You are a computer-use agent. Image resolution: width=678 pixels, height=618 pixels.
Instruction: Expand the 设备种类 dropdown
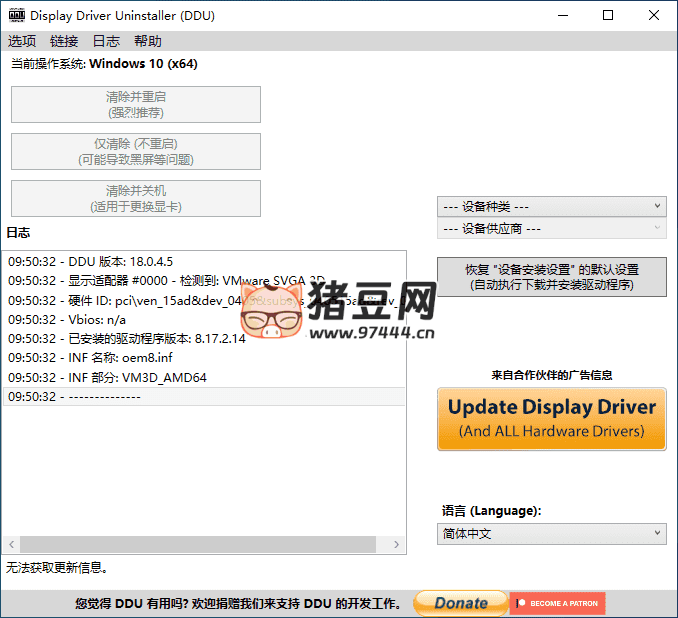pyautogui.click(x=551, y=206)
